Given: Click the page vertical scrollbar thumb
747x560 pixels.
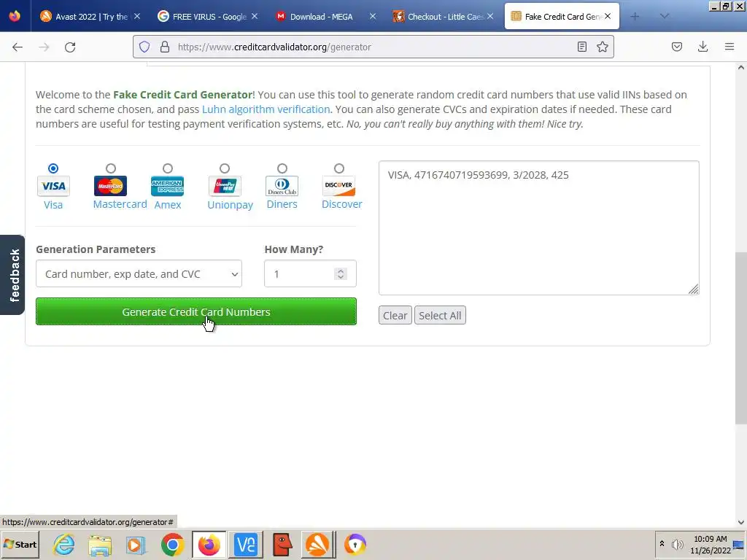Looking at the screenshot, I should 741,338.
